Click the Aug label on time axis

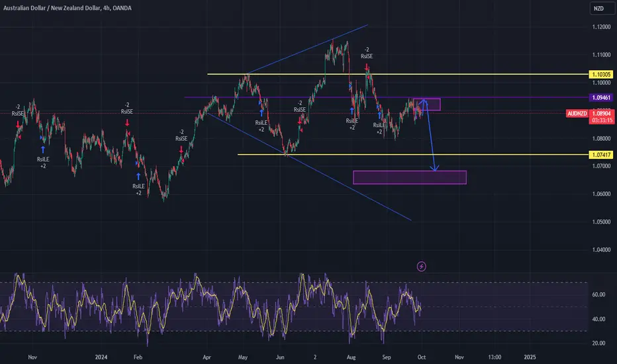(x=351, y=357)
